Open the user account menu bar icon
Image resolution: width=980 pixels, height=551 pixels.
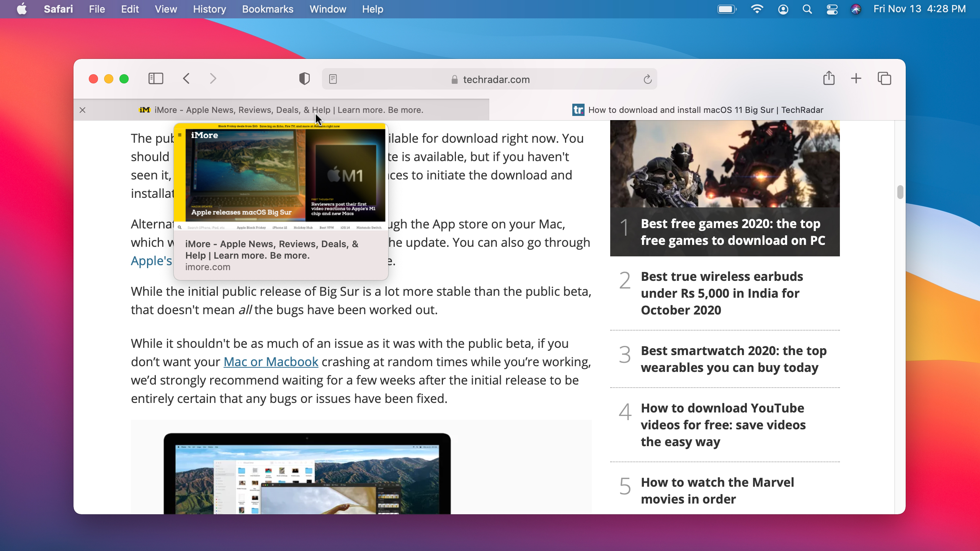point(783,9)
